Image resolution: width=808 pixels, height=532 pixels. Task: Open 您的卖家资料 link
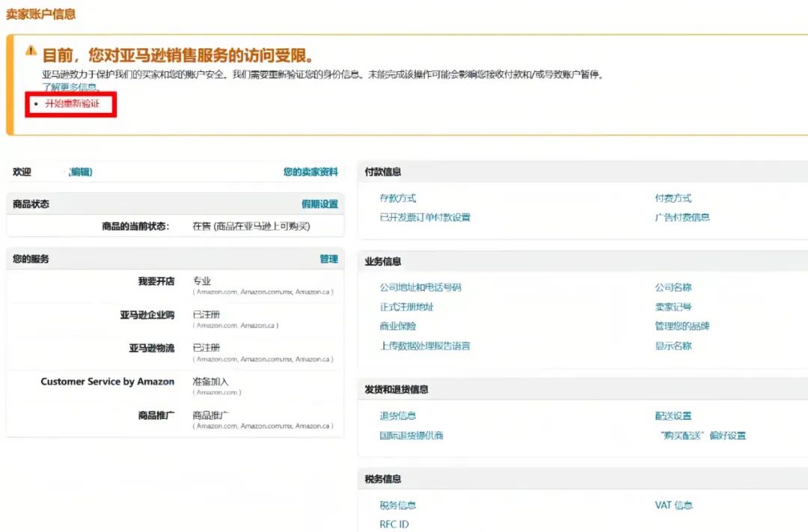coord(310,171)
